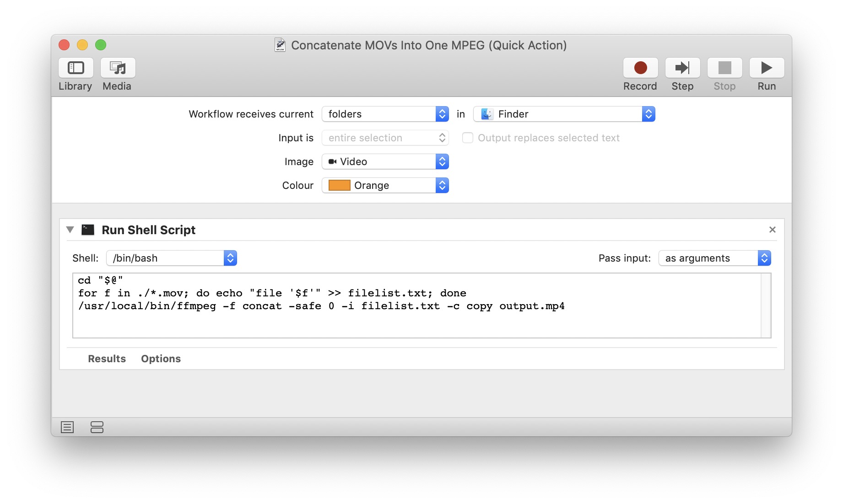This screenshot has height=504, width=843.
Task: Show the variables pane
Action: tap(97, 427)
